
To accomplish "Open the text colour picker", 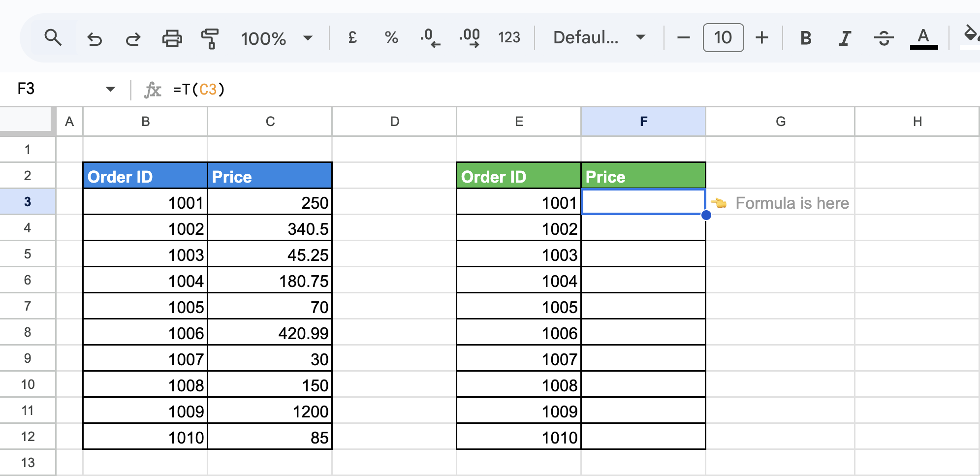I will click(923, 38).
